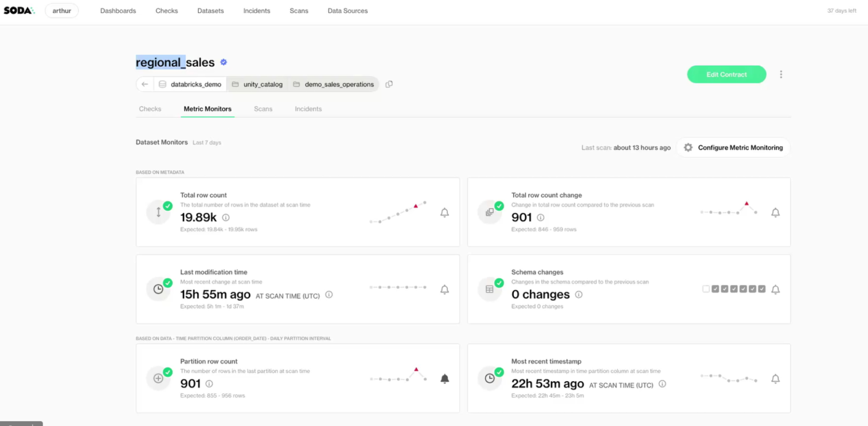Click unity_catalog breadcrumb

point(257,84)
